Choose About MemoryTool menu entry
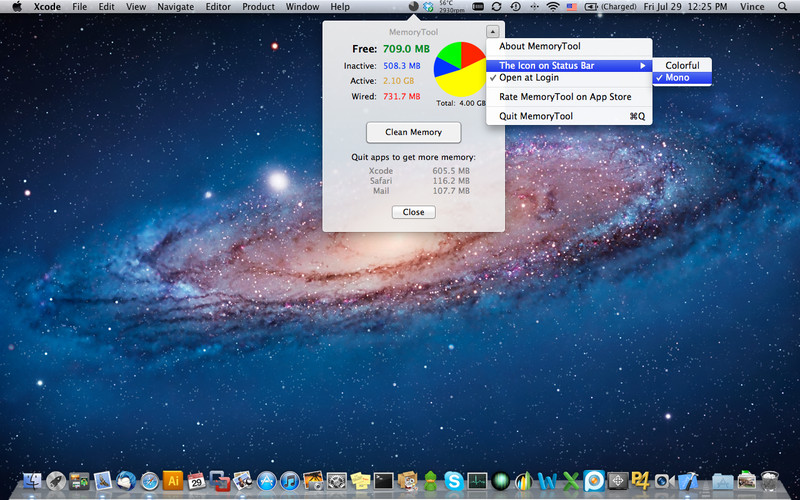The image size is (800, 500). coord(569,46)
